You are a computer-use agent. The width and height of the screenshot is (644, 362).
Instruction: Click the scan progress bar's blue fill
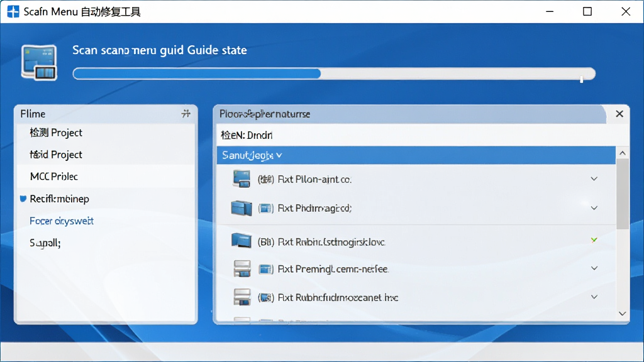(x=197, y=74)
